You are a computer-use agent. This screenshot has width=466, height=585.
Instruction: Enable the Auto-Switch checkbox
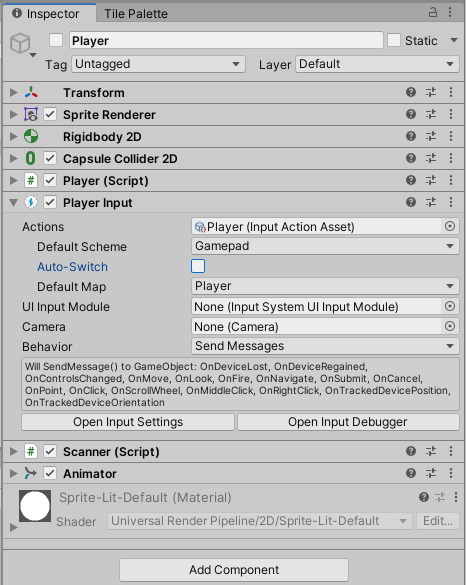click(198, 266)
